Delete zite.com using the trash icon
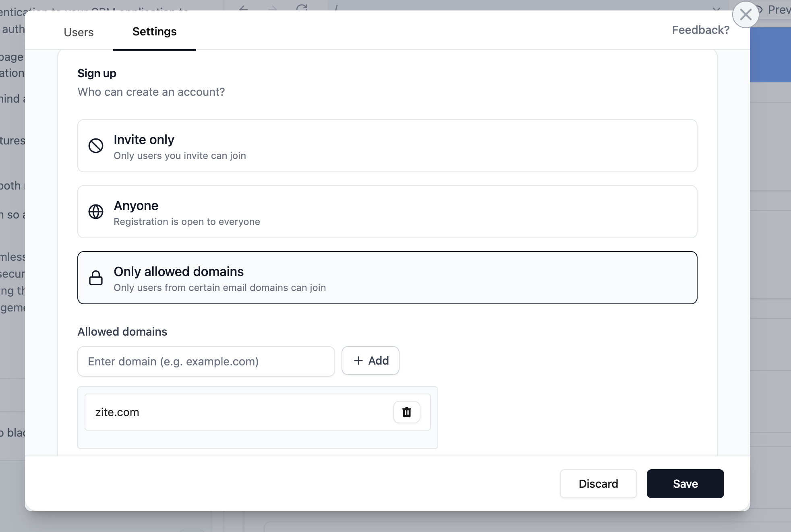This screenshot has width=791, height=532. (x=406, y=412)
